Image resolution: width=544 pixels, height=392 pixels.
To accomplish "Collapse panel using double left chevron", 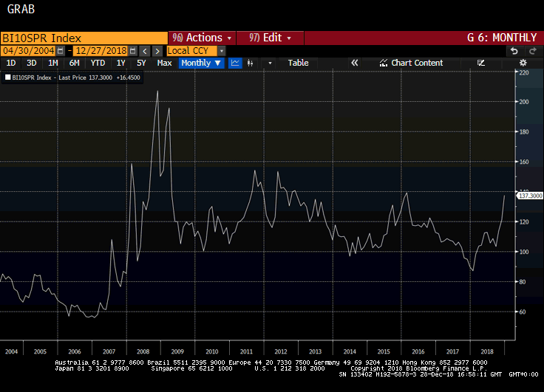I will [354, 63].
